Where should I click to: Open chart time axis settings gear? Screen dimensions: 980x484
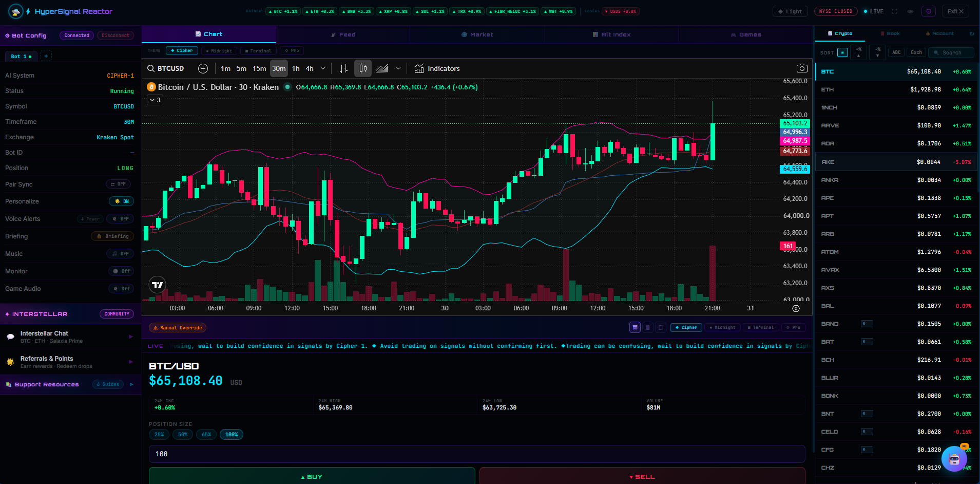coord(796,308)
